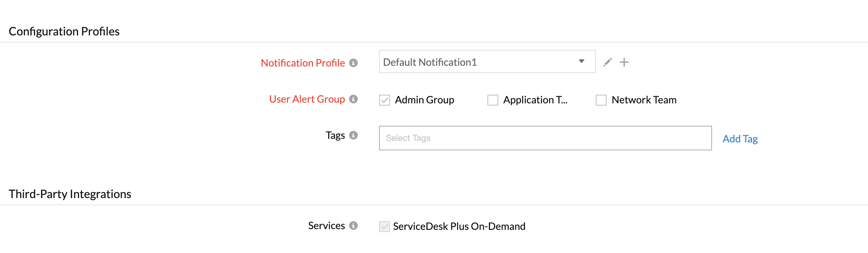The width and height of the screenshot is (868, 253).
Task: Click the red Notification Profile label
Action: [x=303, y=63]
